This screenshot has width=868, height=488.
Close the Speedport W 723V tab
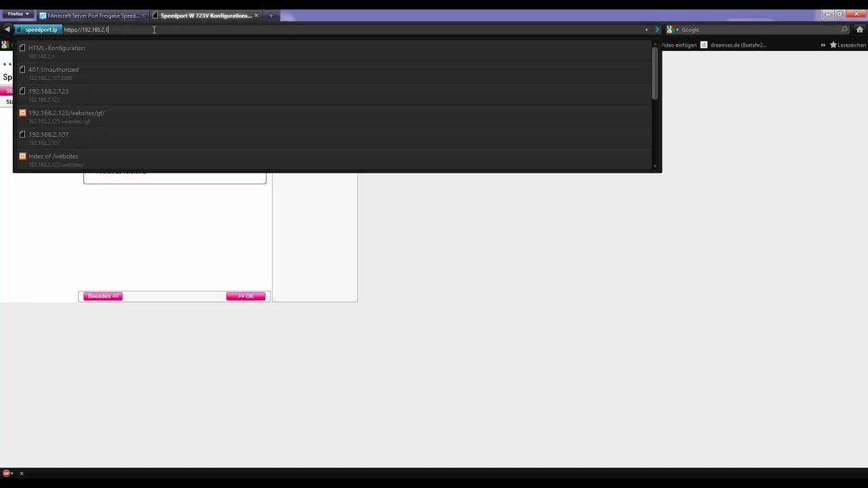pyautogui.click(x=256, y=16)
